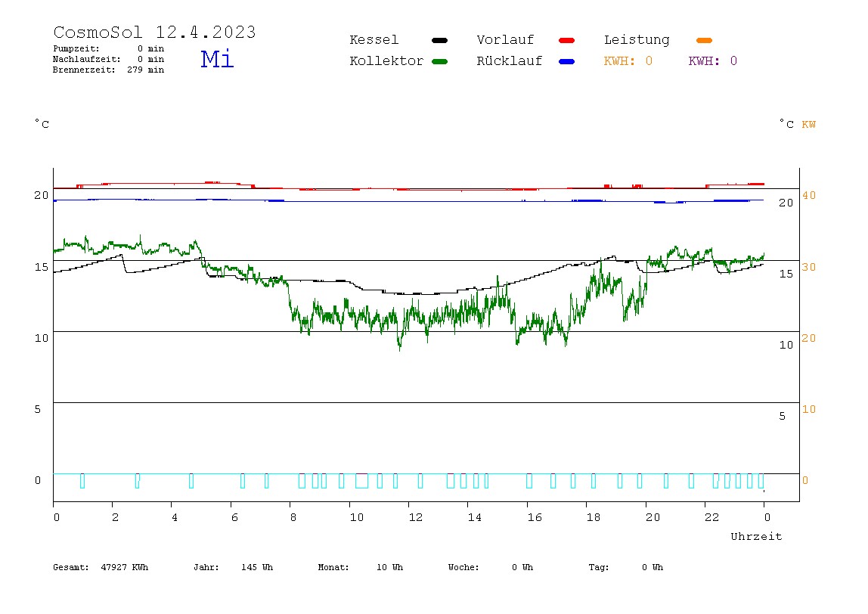Viewport: 868px width, 614px height.
Task: Select the "Brennerzeit:" label
Action: pyautogui.click(x=84, y=70)
